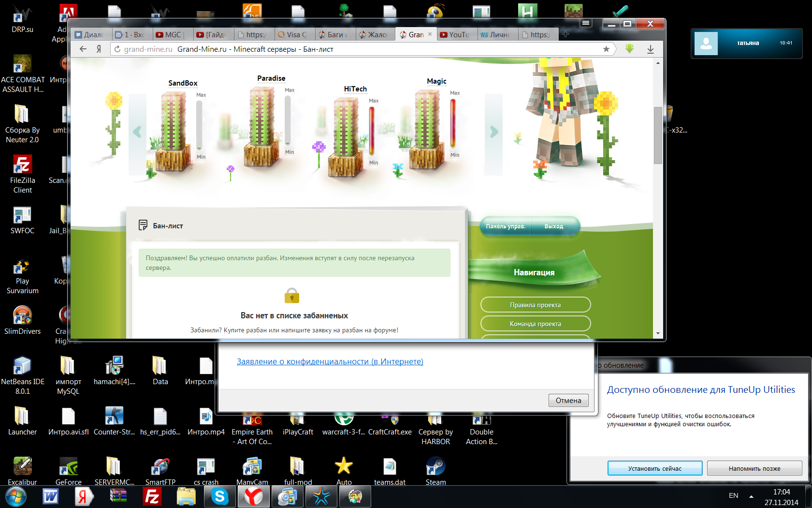812x508 pixels.
Task: Go back with the browser back arrow
Action: click(83, 49)
